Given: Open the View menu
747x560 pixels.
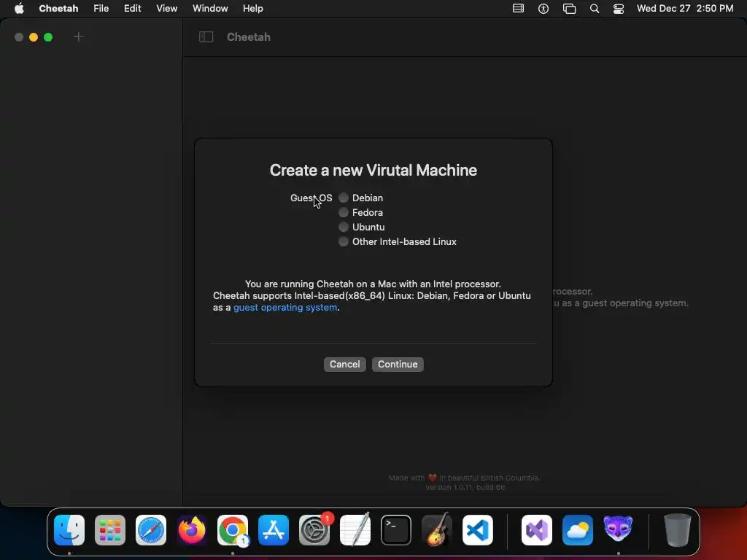Looking at the screenshot, I should (167, 9).
